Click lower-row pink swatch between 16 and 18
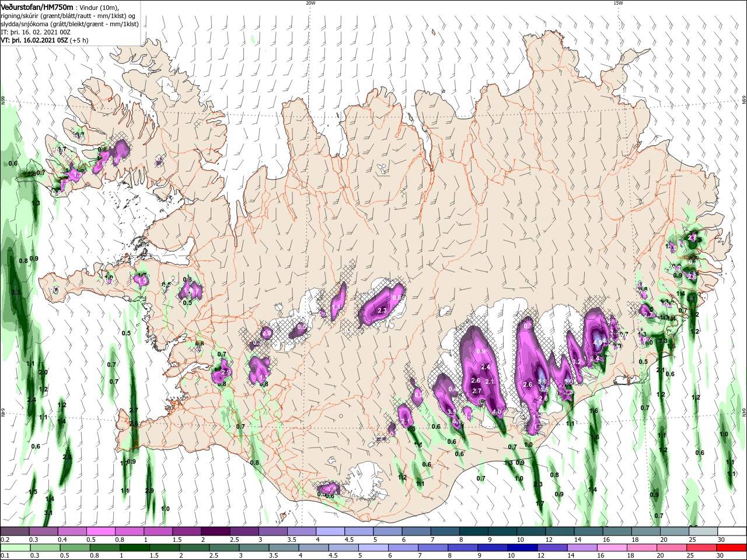747x560 pixels. point(612,548)
